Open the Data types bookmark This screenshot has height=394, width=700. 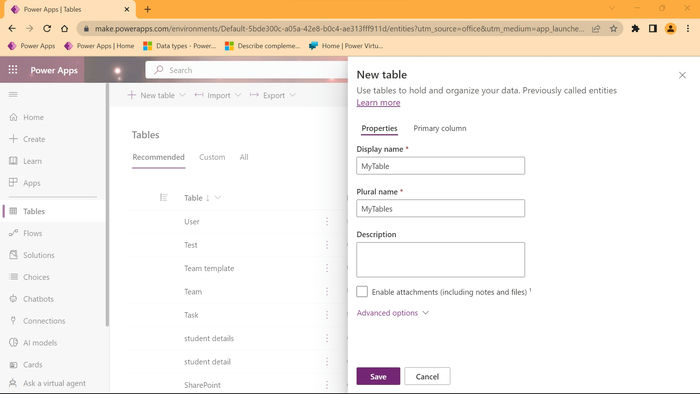pos(179,46)
